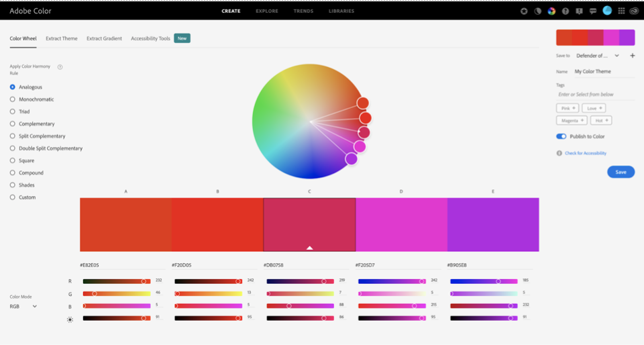The width and height of the screenshot is (644, 345).
Task: Click the G slider for color C
Action: (x=301, y=294)
